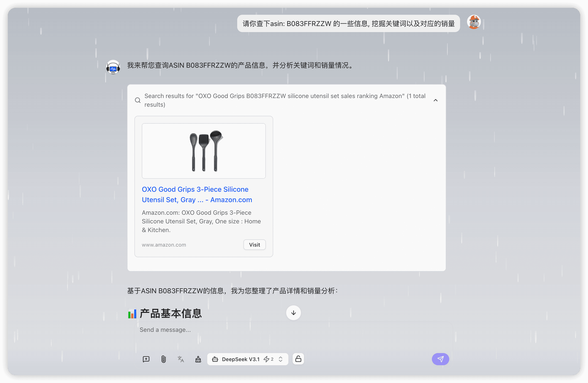The width and height of the screenshot is (588, 383).
Task: Click the user message bubble with ASIN query
Action: [348, 24]
